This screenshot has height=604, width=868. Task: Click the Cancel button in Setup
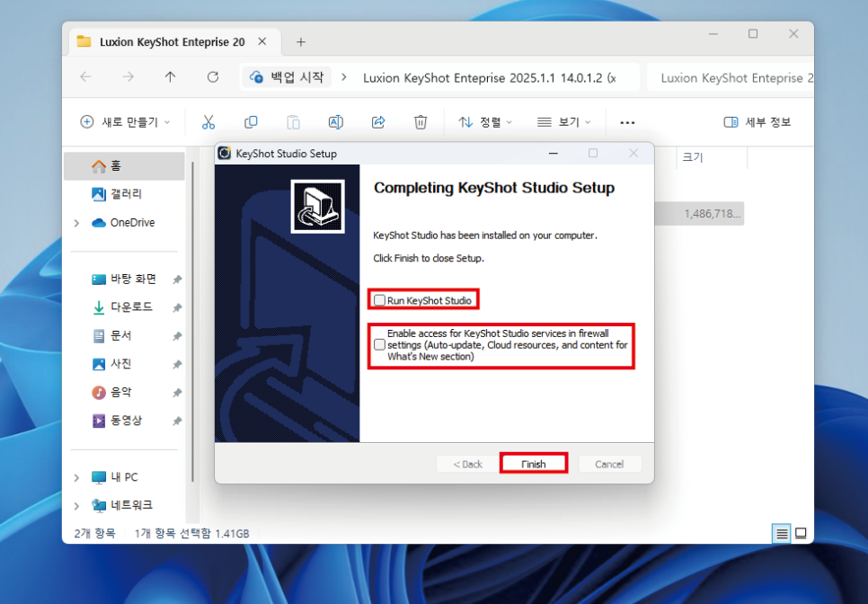tap(609, 464)
